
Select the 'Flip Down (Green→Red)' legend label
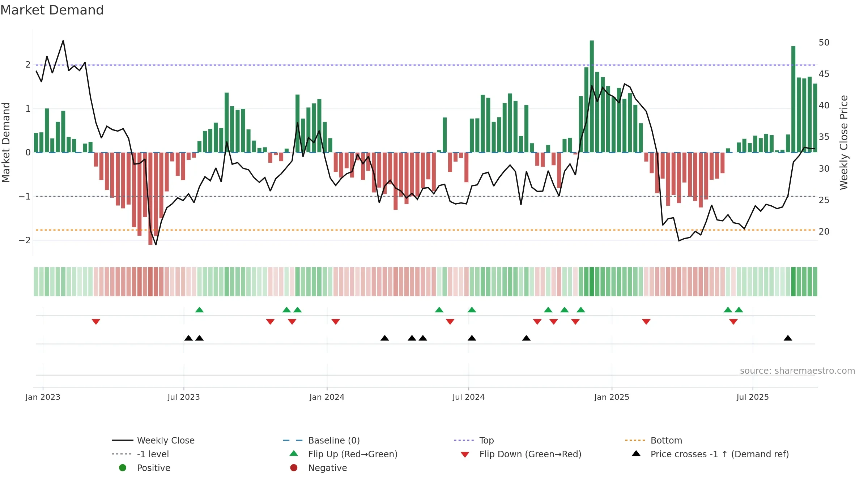[530, 454]
